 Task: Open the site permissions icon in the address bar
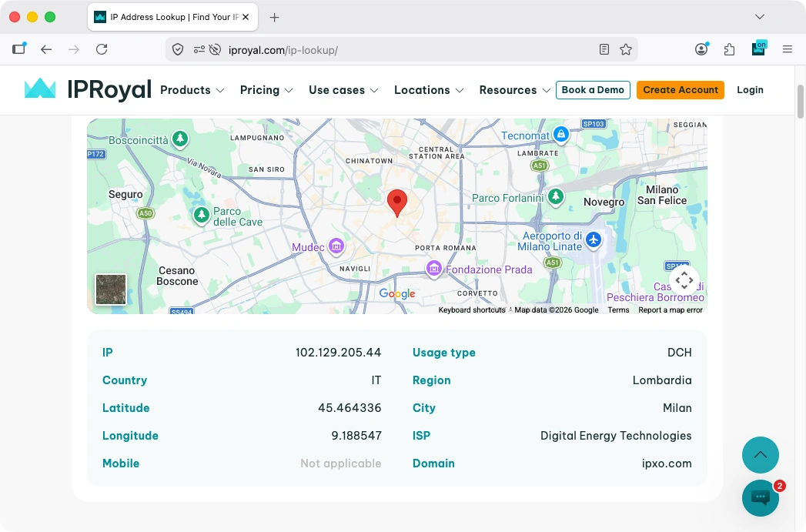click(199, 50)
